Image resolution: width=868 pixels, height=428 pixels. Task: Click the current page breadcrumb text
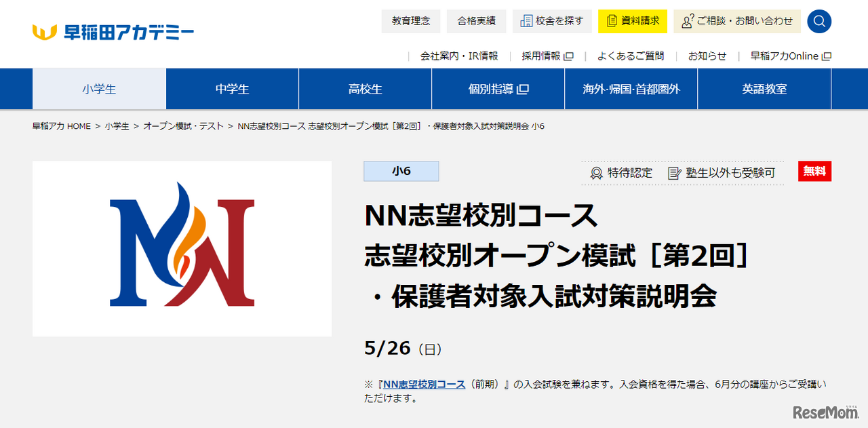(x=391, y=126)
